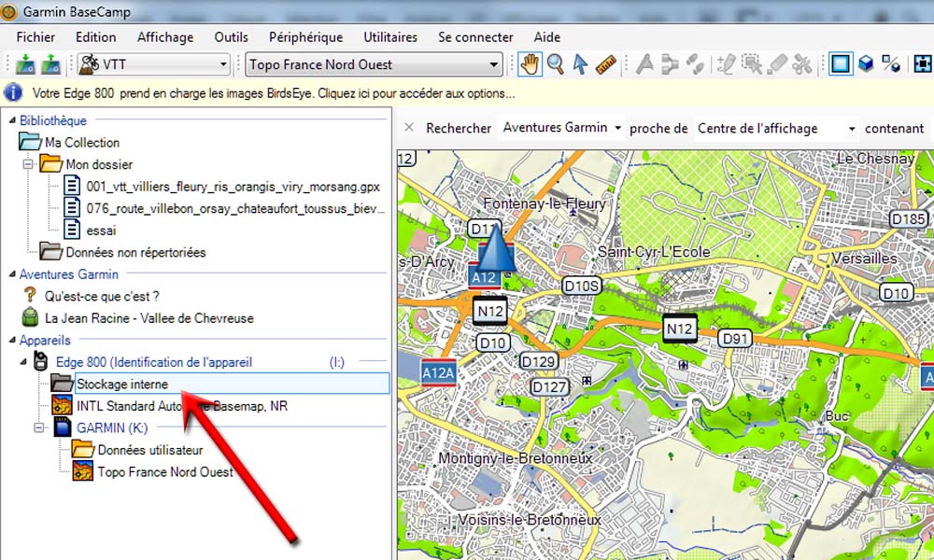Collapse the Bibliothèque section
Image resolution: width=934 pixels, height=560 pixels.
pos(12,120)
